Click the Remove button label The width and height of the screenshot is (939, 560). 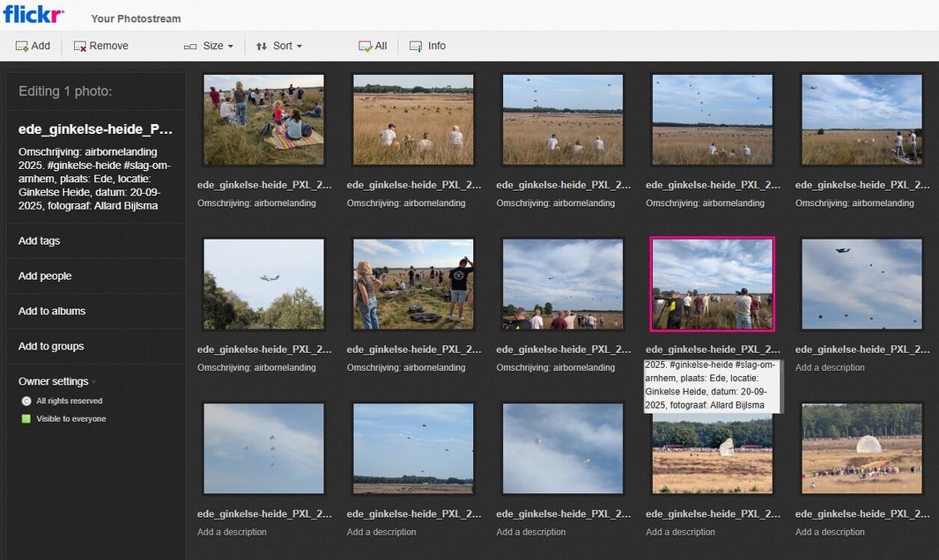click(x=109, y=46)
